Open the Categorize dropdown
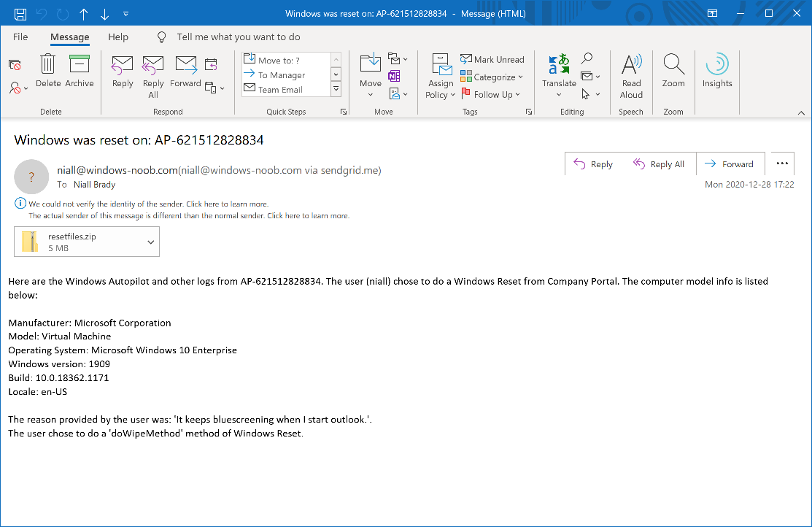Image resolution: width=812 pixels, height=527 pixels. point(492,77)
